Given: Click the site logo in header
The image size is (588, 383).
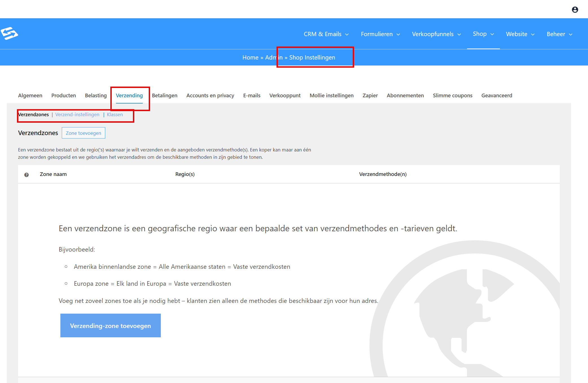Looking at the screenshot, I should point(9,34).
